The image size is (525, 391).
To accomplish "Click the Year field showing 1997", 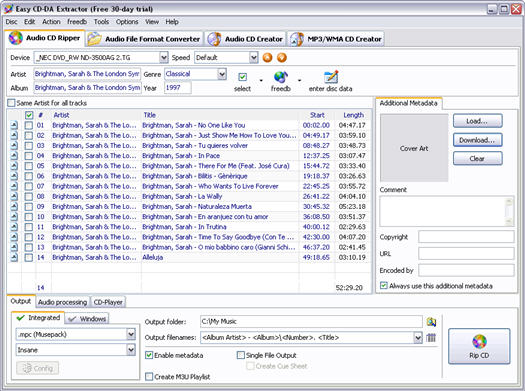I will click(177, 88).
